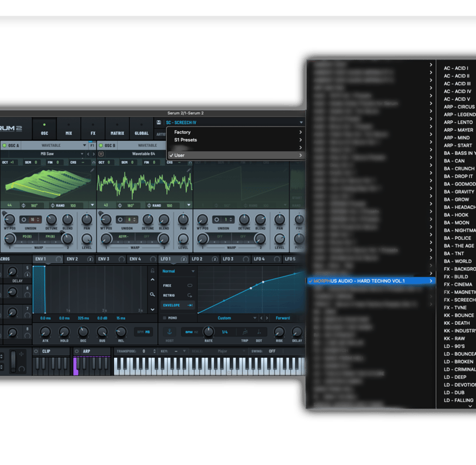Click the LFO host anchor icon

coord(170,332)
